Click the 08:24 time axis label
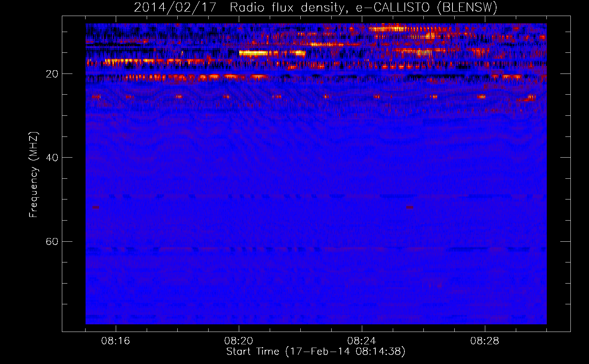Image resolution: width=589 pixels, height=364 pixels. 361,341
